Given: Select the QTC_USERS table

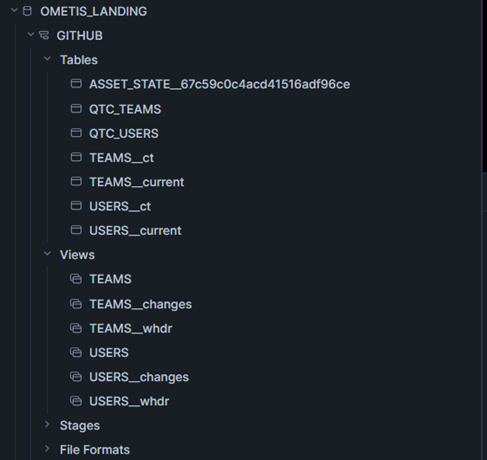Looking at the screenshot, I should coord(124,134).
